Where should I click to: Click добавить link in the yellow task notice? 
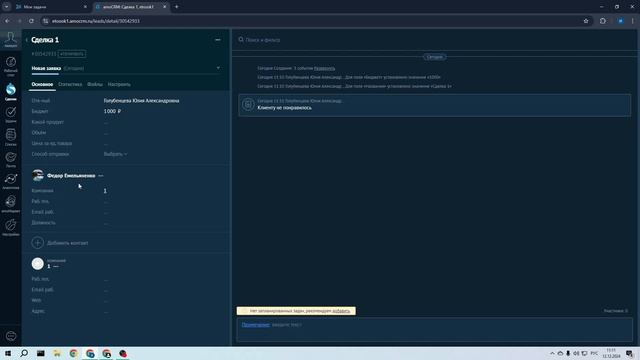point(341,311)
